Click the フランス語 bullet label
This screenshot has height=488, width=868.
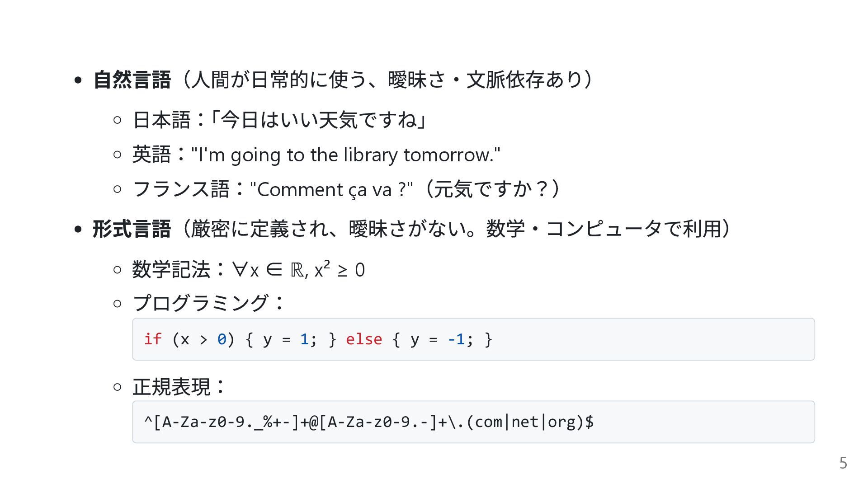(x=181, y=189)
